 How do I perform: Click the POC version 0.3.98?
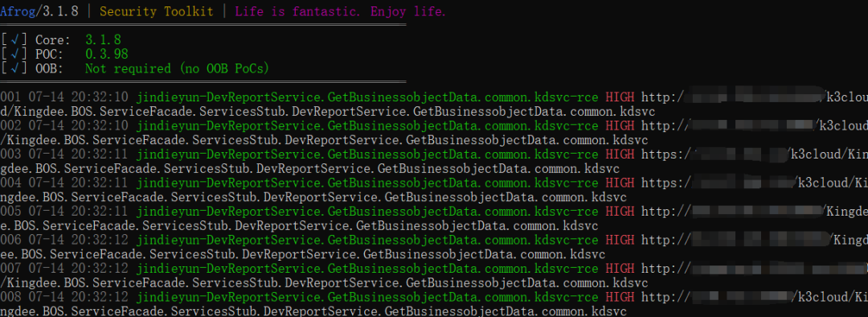107,55
